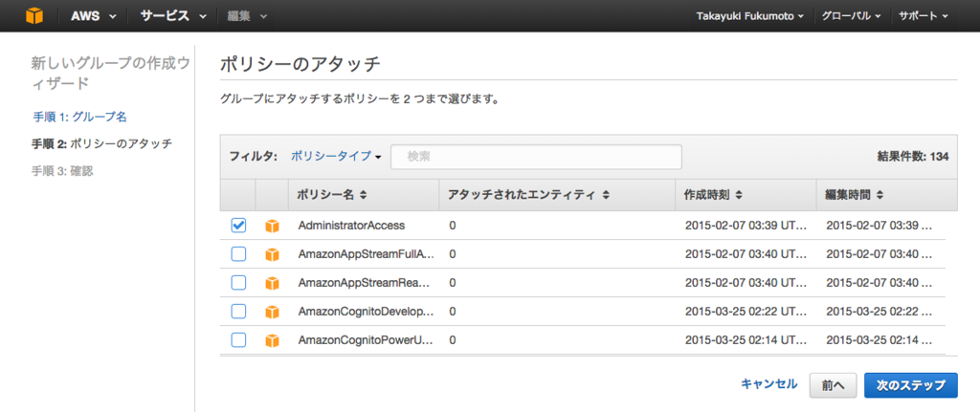The image size is (980, 412).
Task: Sort by 作成時刻 column sort arrows
Action: tap(739, 195)
